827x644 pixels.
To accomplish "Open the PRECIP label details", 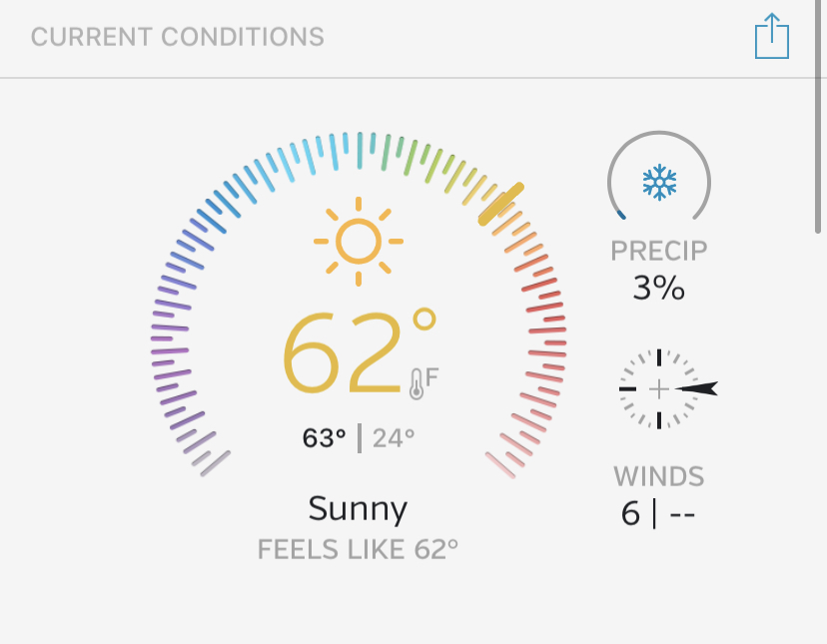I will [659, 251].
